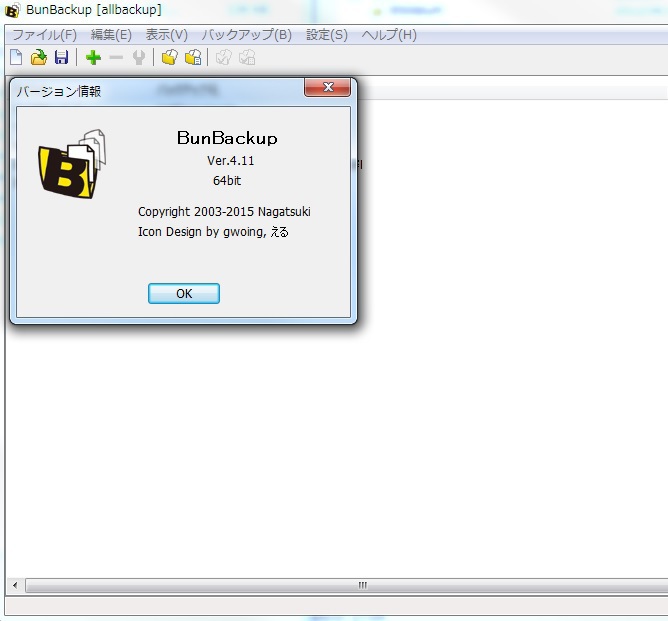Click the BunBackup title bar app icon
The image size is (668, 621).
12,10
